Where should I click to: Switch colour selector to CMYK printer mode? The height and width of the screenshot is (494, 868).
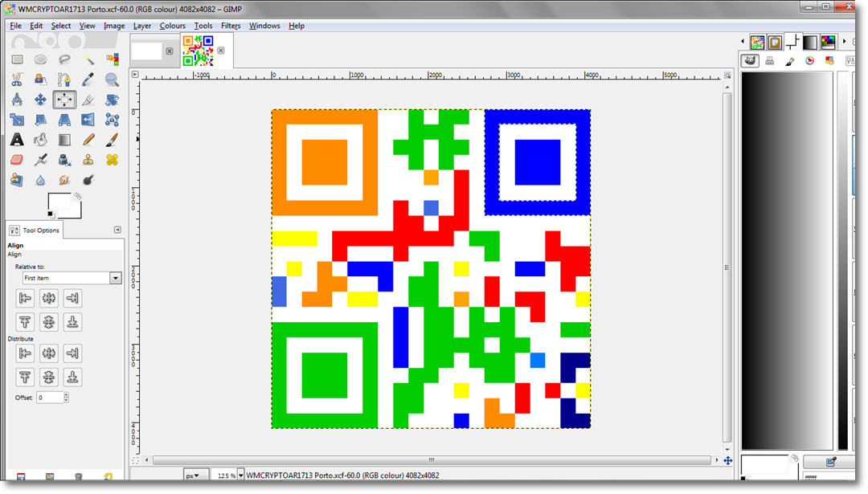pos(770,61)
